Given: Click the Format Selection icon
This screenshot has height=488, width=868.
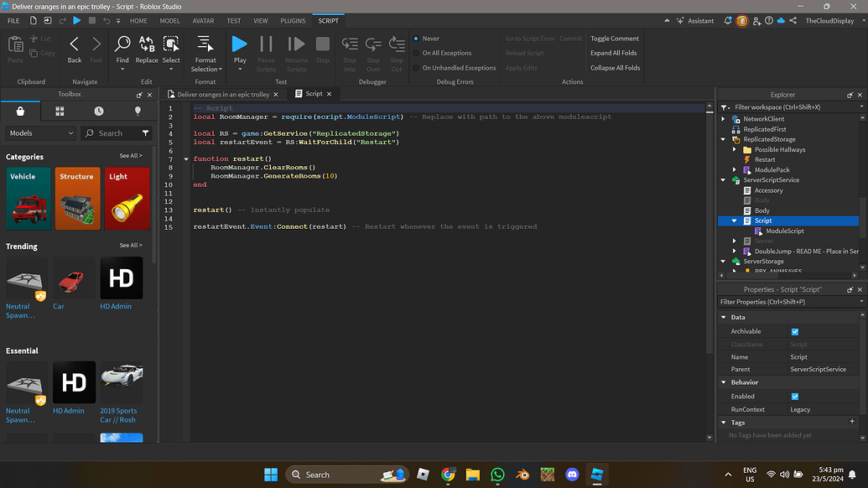Looking at the screenshot, I should 205,44.
